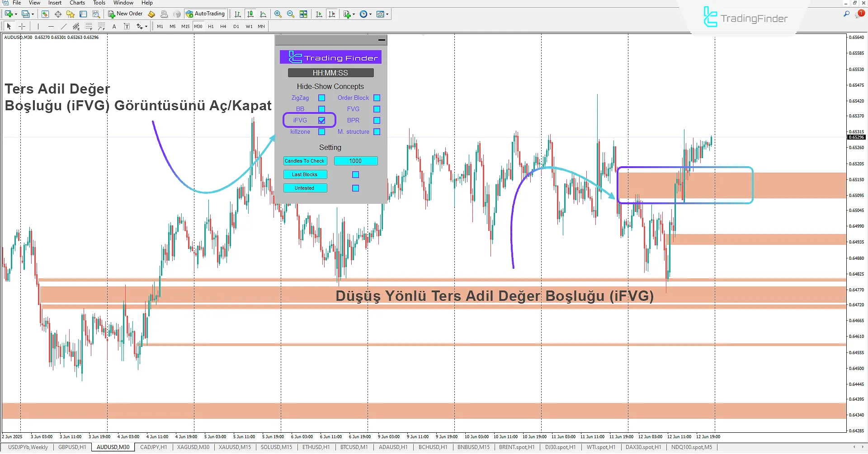Uncheck the iFVG concept checkbox
Image resolution: width=868 pixels, height=454 pixels.
pos(321,121)
